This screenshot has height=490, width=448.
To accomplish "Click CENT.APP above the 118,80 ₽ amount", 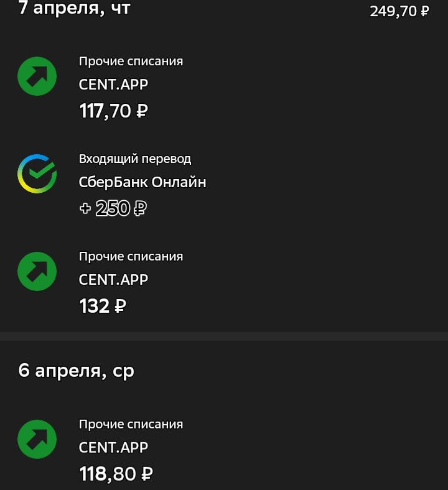I will pos(113,448).
